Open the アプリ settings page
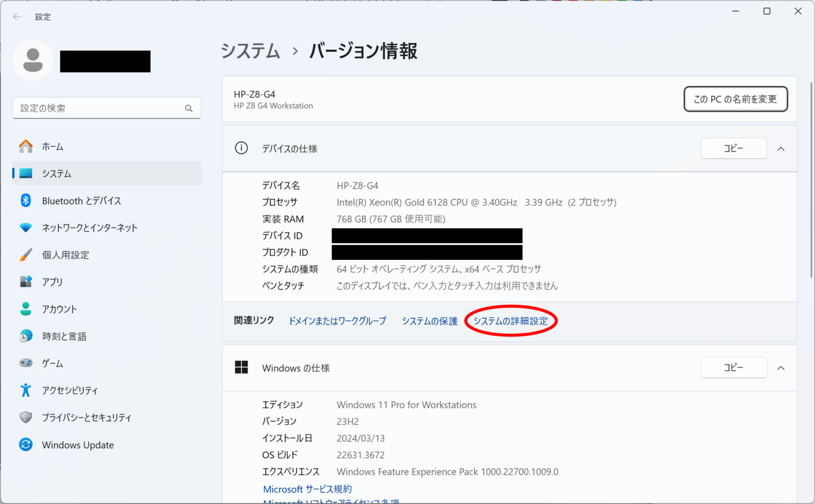Screen dimensions: 815x504 pyautogui.click(x=52, y=282)
